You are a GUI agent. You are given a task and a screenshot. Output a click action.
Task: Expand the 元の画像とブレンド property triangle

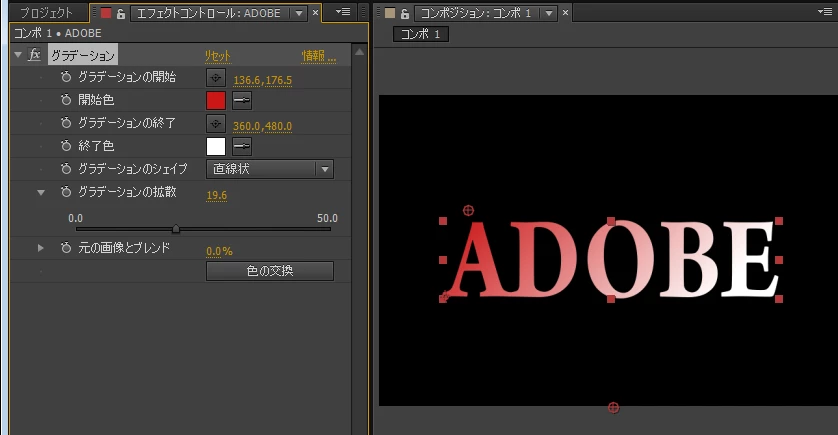(41, 248)
